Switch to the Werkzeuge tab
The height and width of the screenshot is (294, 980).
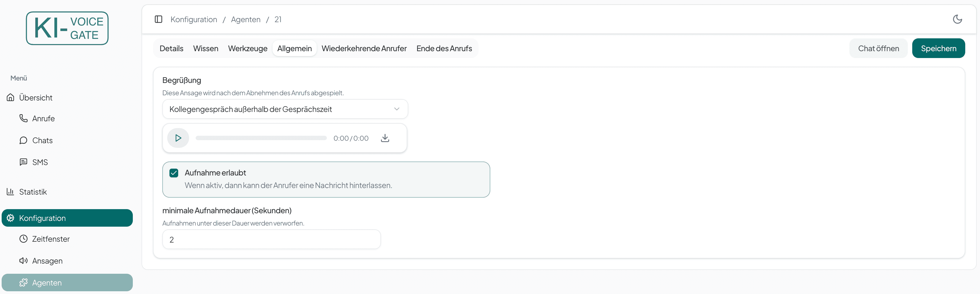coord(247,48)
